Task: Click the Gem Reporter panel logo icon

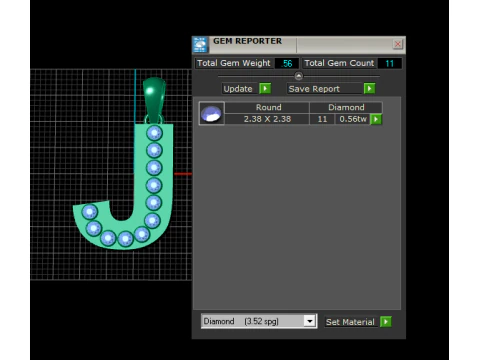Action: coord(200,45)
